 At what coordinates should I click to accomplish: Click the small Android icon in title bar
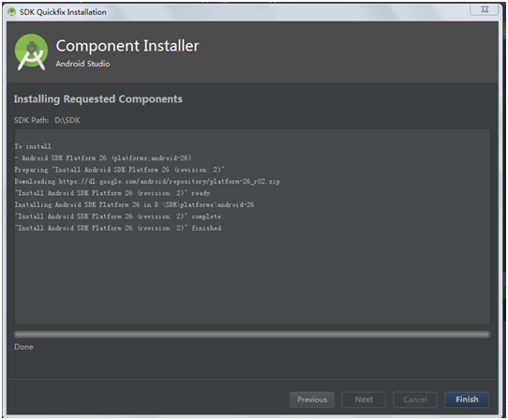point(11,12)
